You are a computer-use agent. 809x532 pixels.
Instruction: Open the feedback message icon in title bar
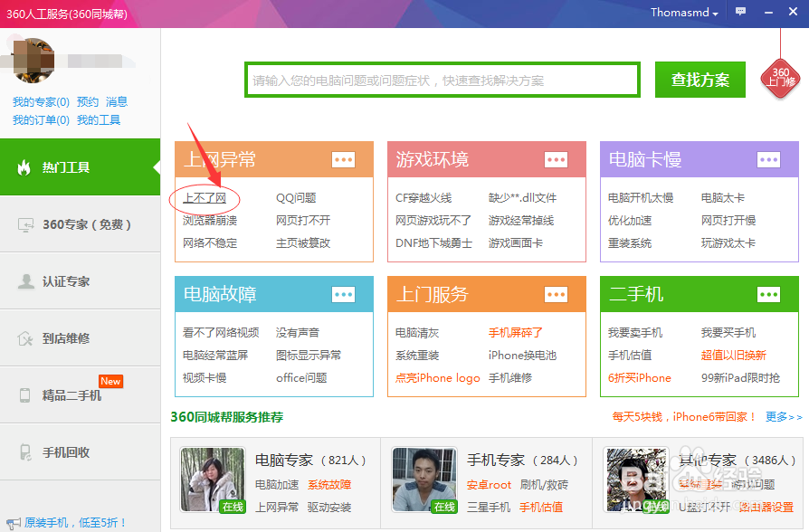[x=740, y=12]
